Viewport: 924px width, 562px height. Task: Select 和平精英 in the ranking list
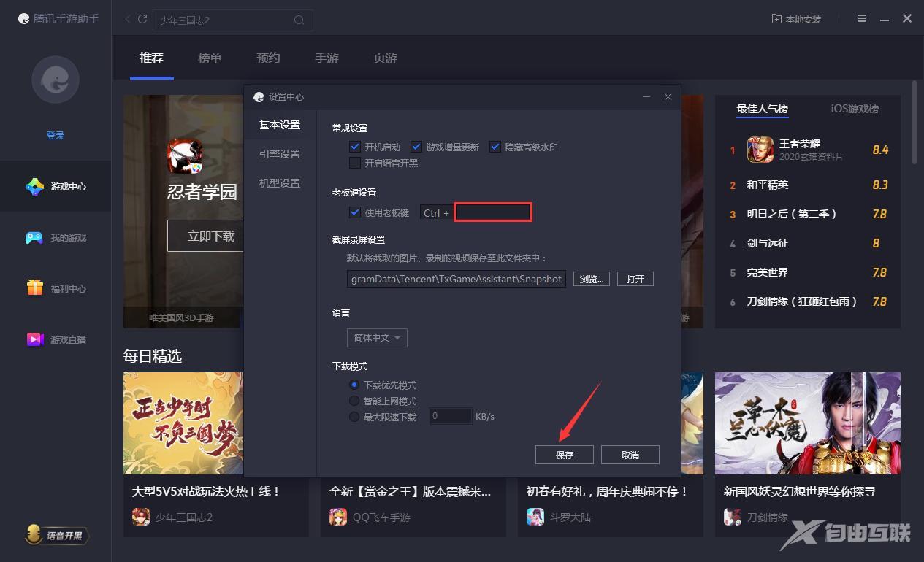[x=768, y=185]
